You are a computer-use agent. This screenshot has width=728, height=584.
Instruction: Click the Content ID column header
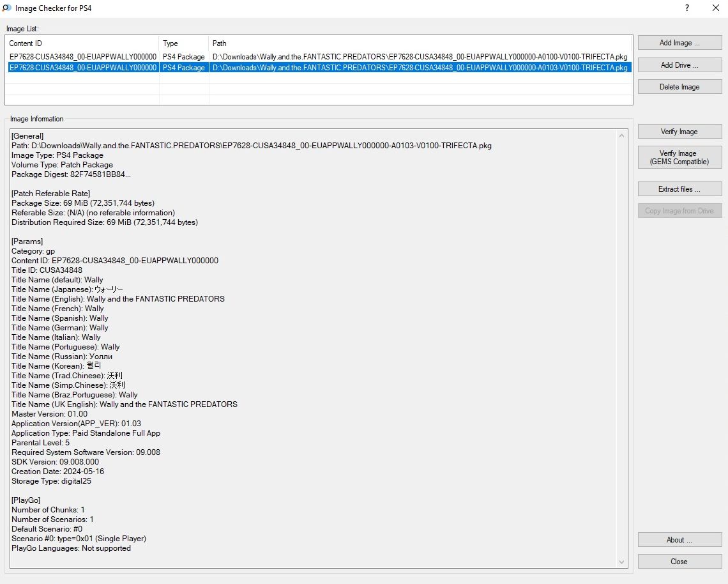(82, 43)
